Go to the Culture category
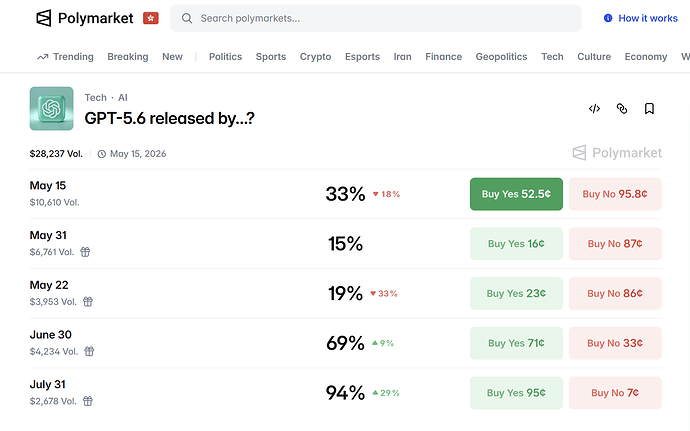The height and width of the screenshot is (431, 690). tap(594, 57)
